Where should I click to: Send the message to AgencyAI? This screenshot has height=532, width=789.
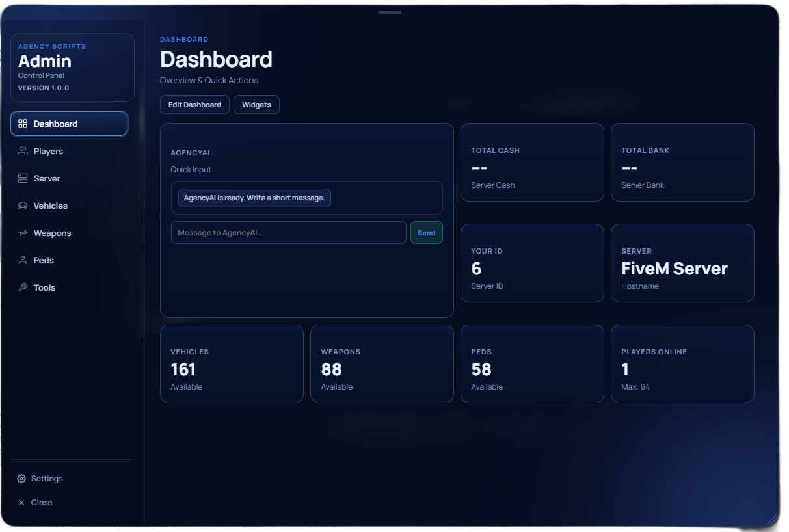click(x=427, y=233)
